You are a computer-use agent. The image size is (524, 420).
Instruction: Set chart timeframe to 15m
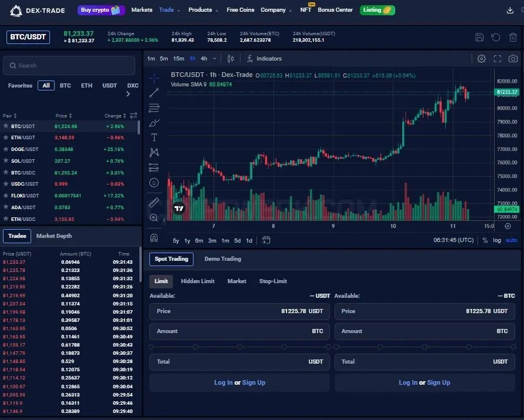(178, 59)
